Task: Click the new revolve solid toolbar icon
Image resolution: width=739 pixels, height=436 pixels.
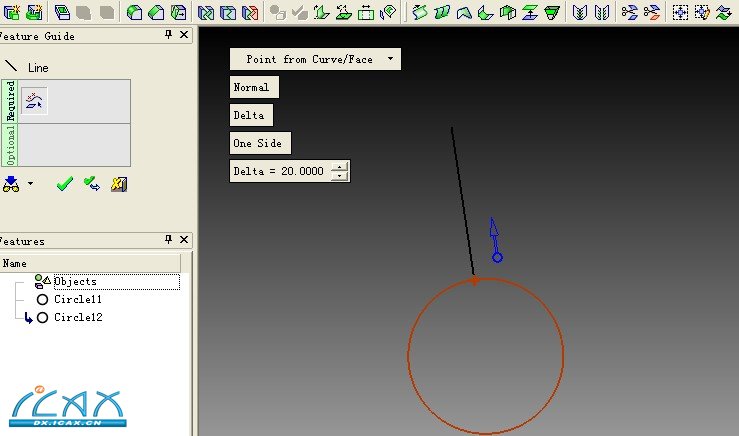Action: click(34, 12)
